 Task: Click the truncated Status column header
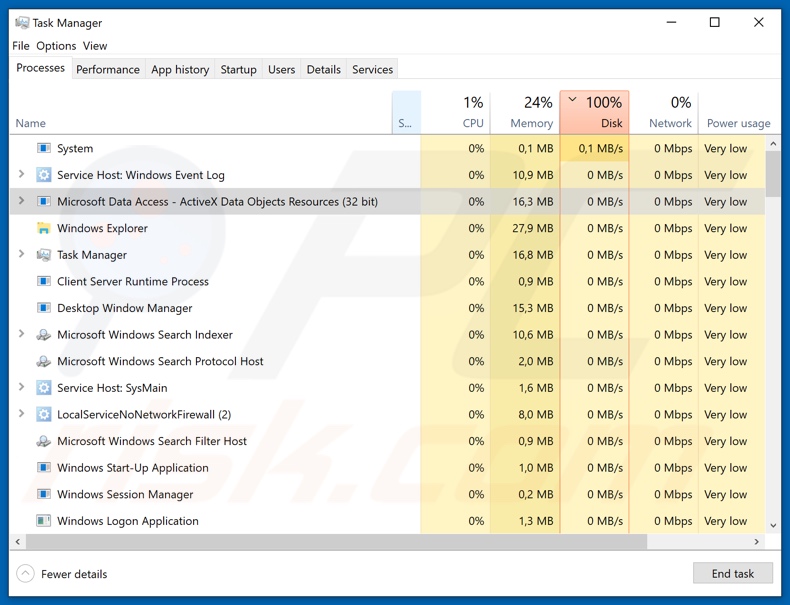click(406, 112)
